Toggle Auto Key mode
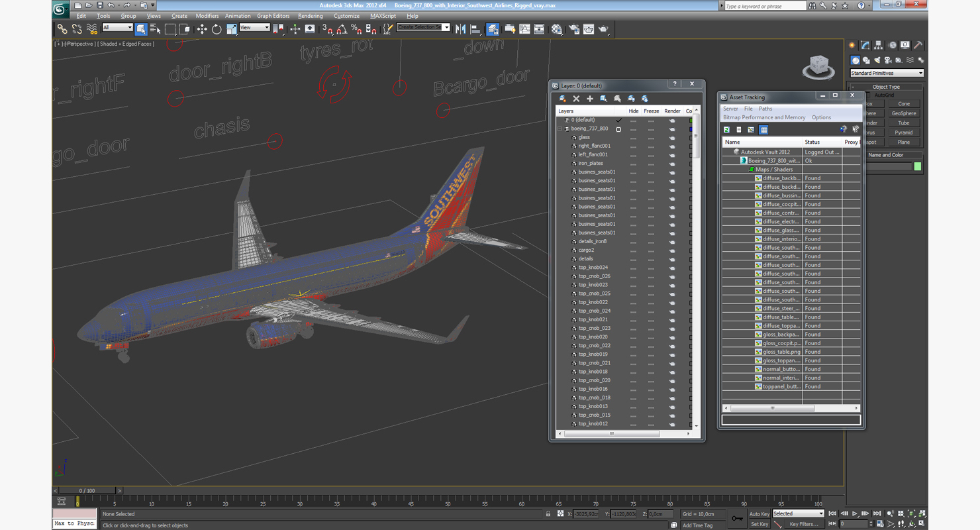 point(759,513)
